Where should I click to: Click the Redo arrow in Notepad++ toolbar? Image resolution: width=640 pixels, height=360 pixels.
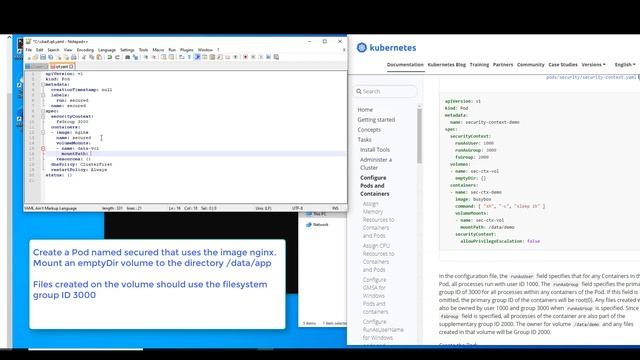click(x=117, y=57)
